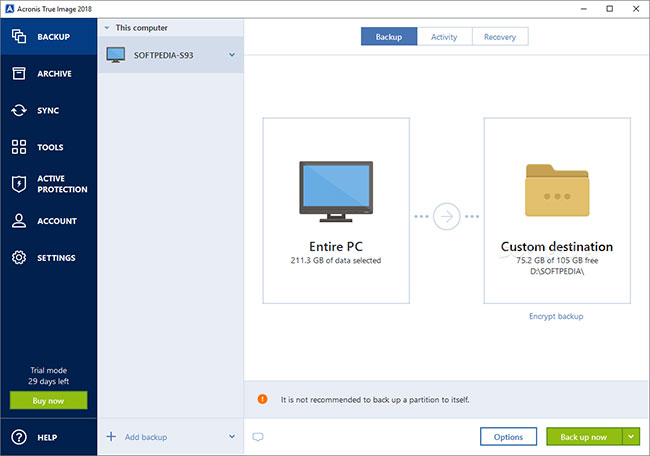Open the Back up now dropdown arrow
The width and height of the screenshot is (650, 456).
tap(631, 437)
